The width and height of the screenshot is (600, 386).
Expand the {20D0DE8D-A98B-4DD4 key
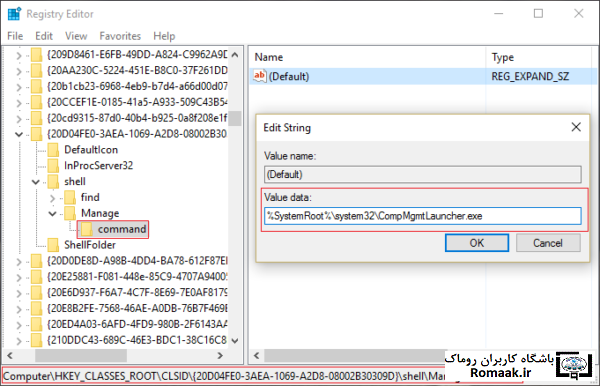(18, 261)
